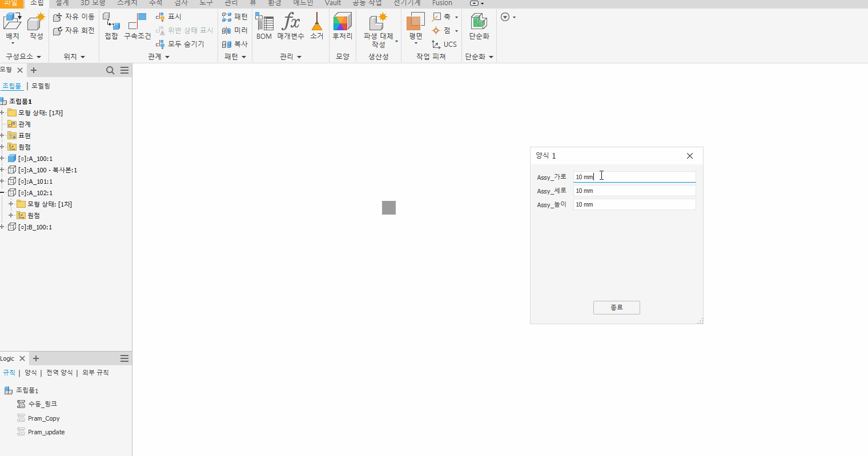
Task: Switch to the 모델링 browser tab
Action: (41, 86)
